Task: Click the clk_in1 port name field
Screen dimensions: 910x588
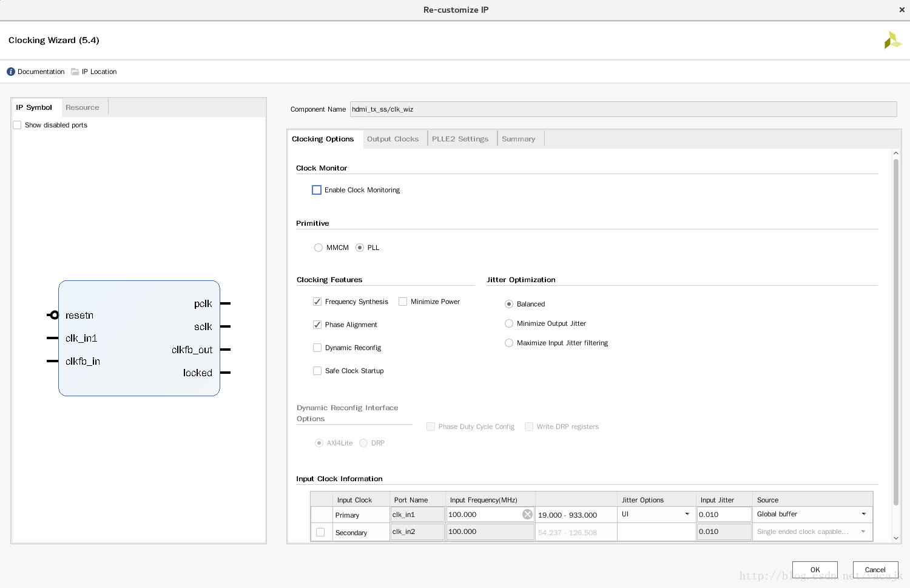Action: (417, 515)
